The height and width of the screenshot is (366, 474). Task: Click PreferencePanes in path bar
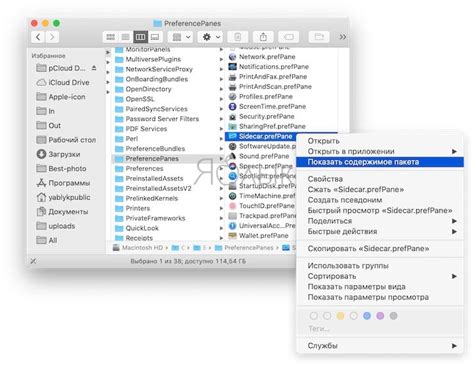click(x=244, y=248)
